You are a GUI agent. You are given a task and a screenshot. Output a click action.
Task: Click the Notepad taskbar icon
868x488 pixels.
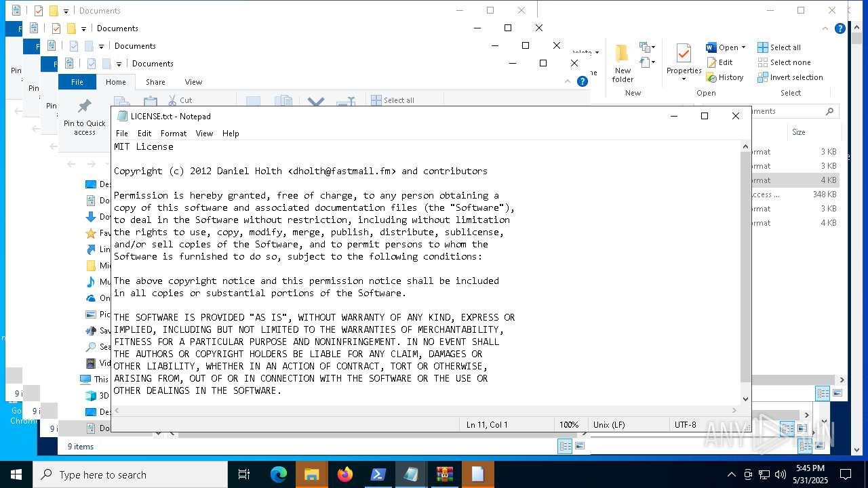click(x=412, y=474)
